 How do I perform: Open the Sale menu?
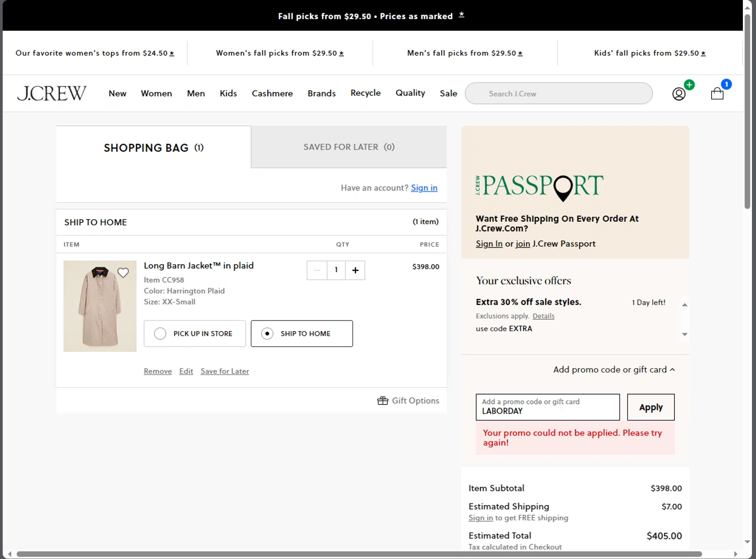449,93
